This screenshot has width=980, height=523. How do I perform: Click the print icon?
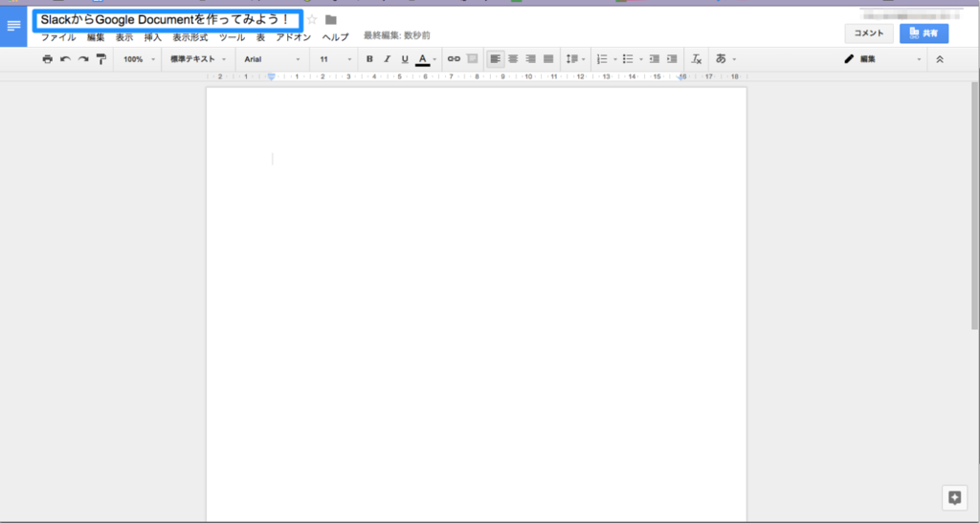click(x=48, y=59)
